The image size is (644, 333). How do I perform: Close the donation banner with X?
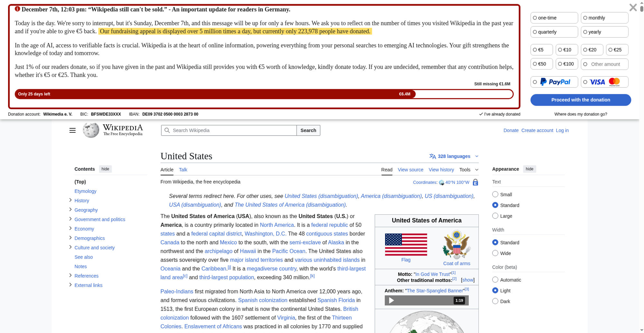pyautogui.click(x=633, y=7)
